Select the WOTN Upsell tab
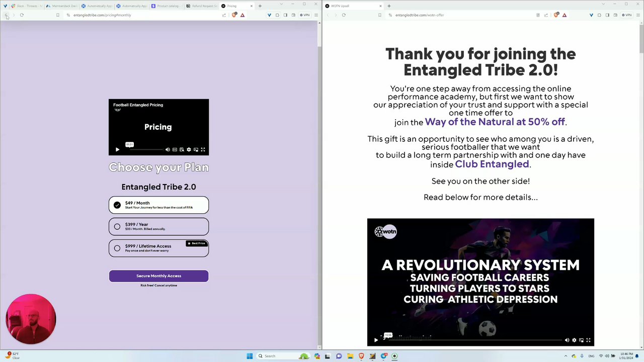644x362 pixels. tap(352, 6)
